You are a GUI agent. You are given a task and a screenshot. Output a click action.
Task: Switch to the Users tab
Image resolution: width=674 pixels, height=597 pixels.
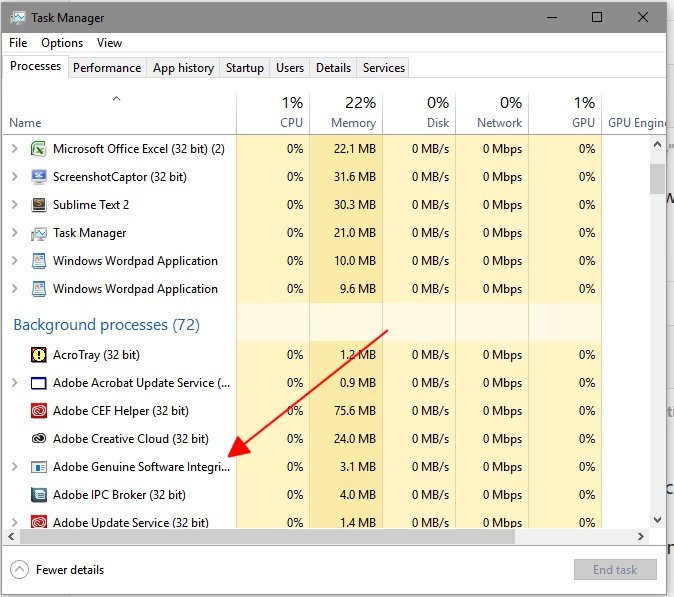[x=290, y=68]
